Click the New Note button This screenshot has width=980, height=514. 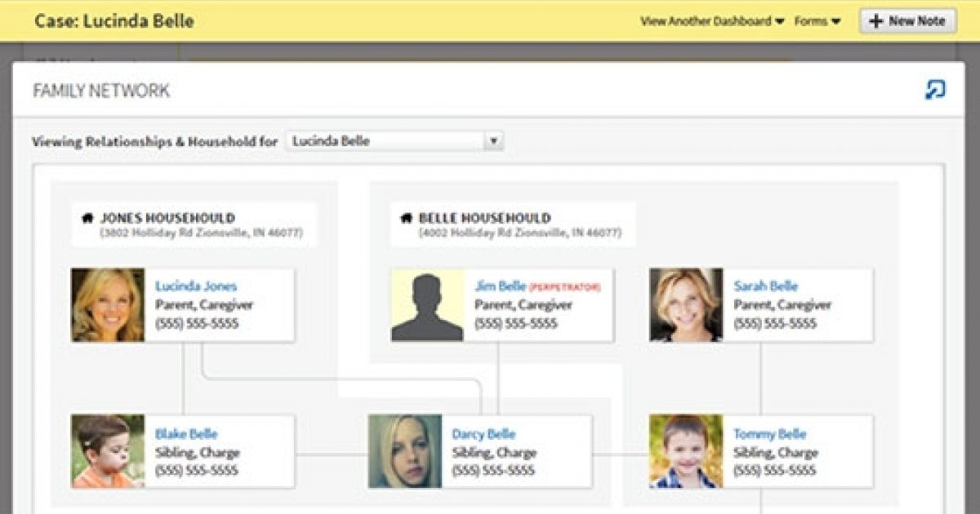(907, 21)
